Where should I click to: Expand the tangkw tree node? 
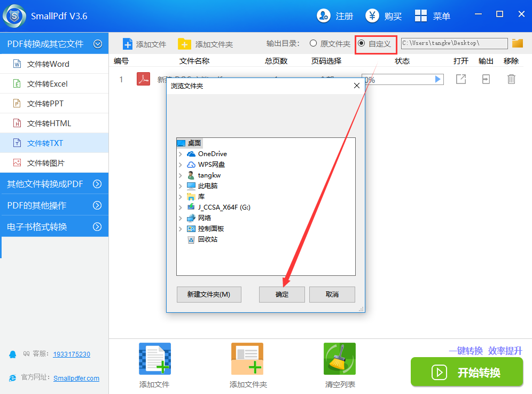click(x=181, y=175)
